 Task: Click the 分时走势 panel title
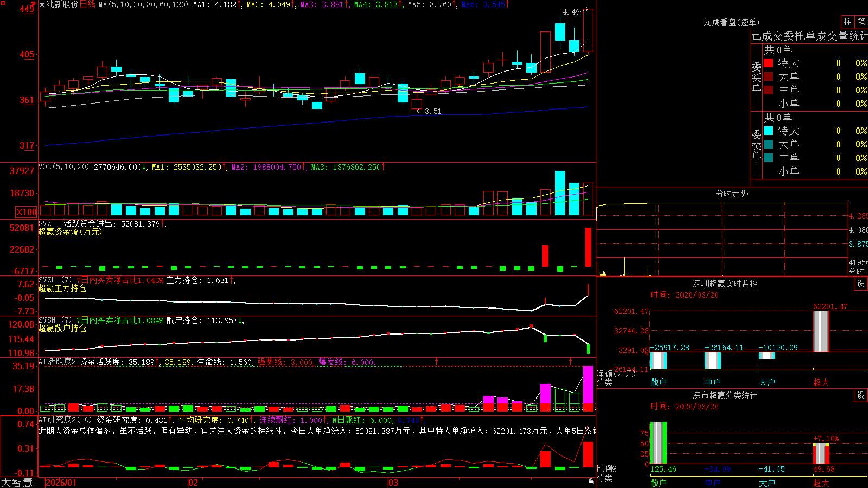pos(731,194)
